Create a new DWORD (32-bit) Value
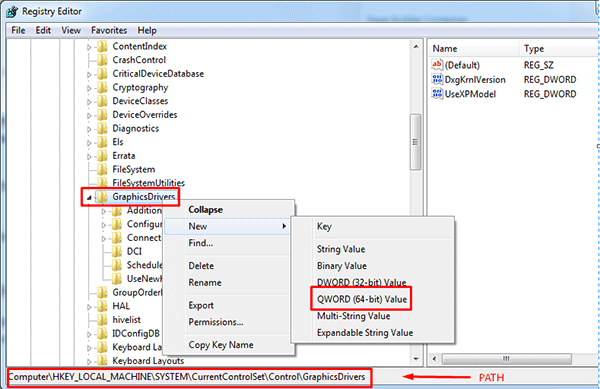This screenshot has width=600, height=389. tap(372, 283)
